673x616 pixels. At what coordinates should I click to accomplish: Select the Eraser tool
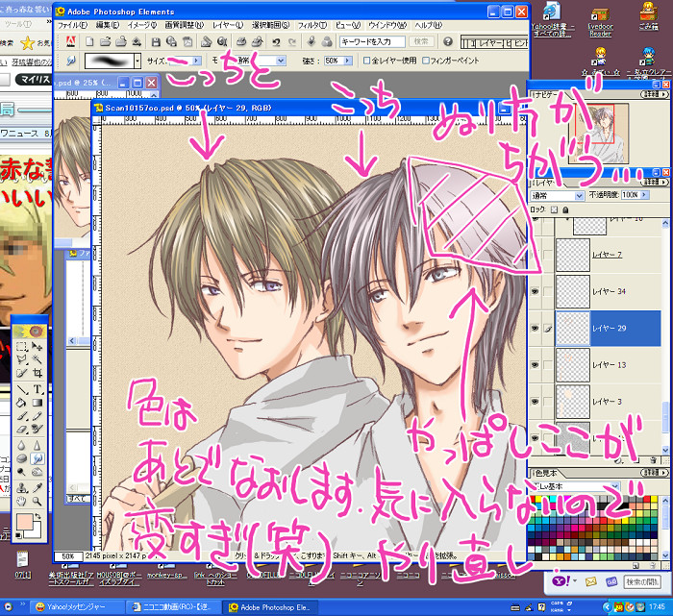(21, 429)
